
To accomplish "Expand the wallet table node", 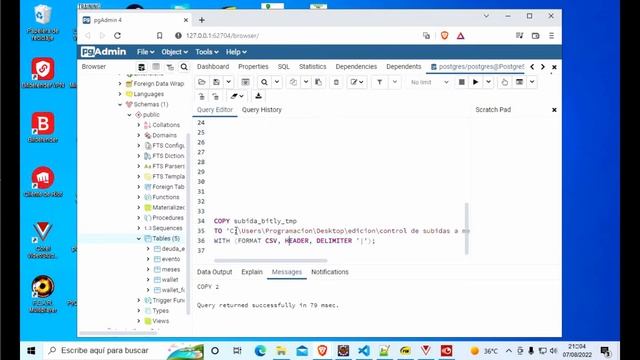I will click(x=148, y=280).
